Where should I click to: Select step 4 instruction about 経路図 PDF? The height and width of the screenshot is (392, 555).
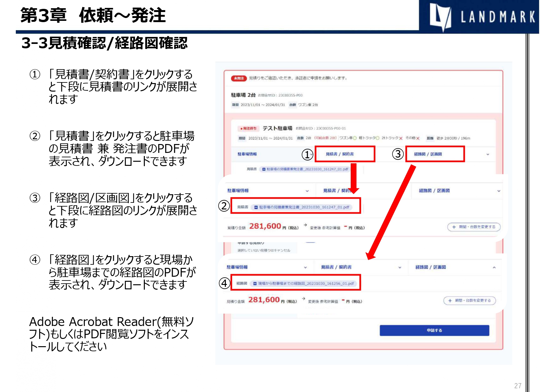[122, 272]
